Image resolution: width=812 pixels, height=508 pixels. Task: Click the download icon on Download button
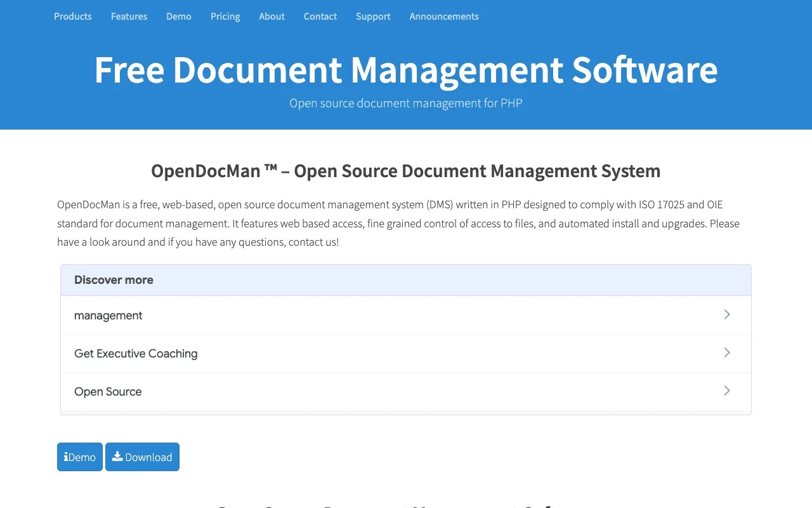pos(117,457)
